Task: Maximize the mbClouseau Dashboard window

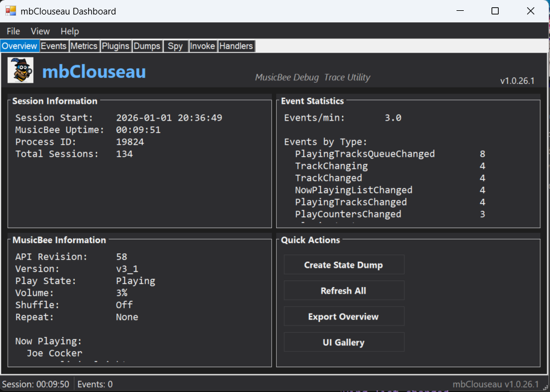Action: click(x=495, y=11)
